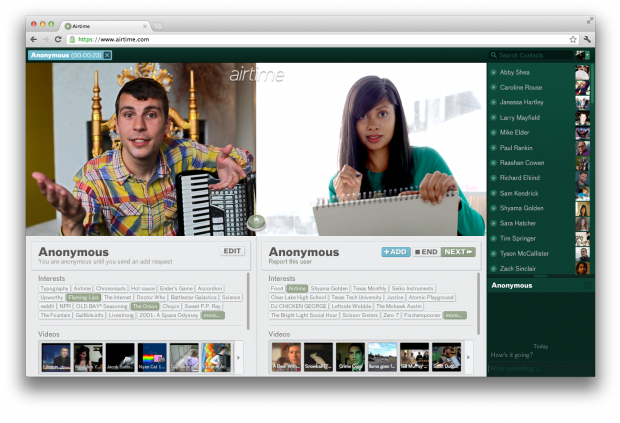Open the llama video thumbnail
Viewport: 620px width, 423px height.
point(382,357)
